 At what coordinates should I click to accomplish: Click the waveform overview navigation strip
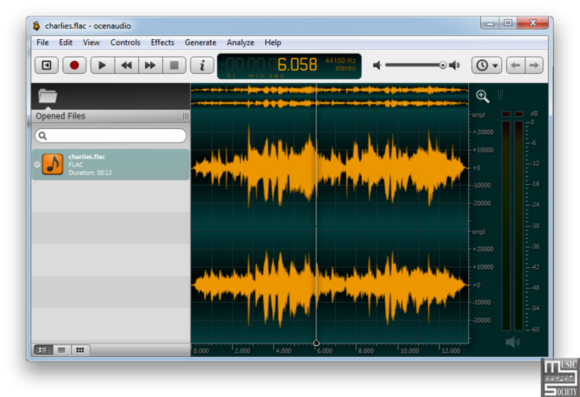click(x=330, y=97)
